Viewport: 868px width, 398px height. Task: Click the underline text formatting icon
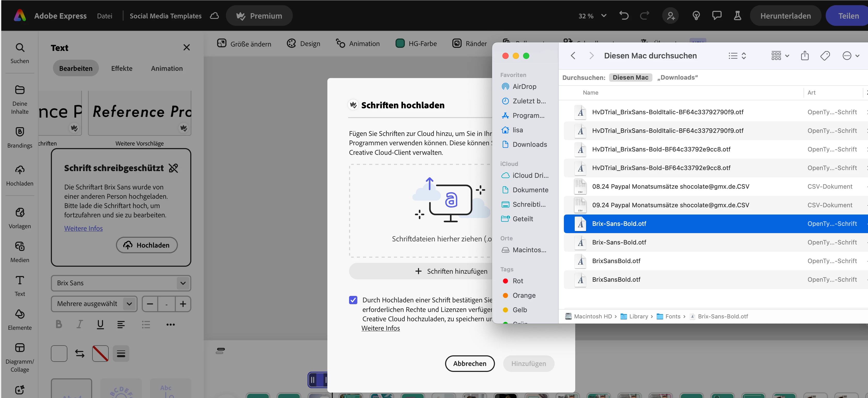tap(100, 324)
